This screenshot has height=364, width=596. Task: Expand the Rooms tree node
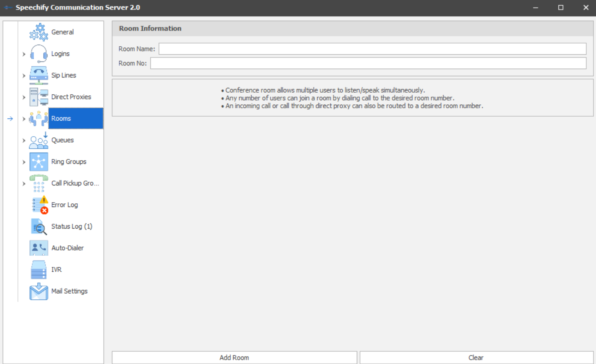24,119
